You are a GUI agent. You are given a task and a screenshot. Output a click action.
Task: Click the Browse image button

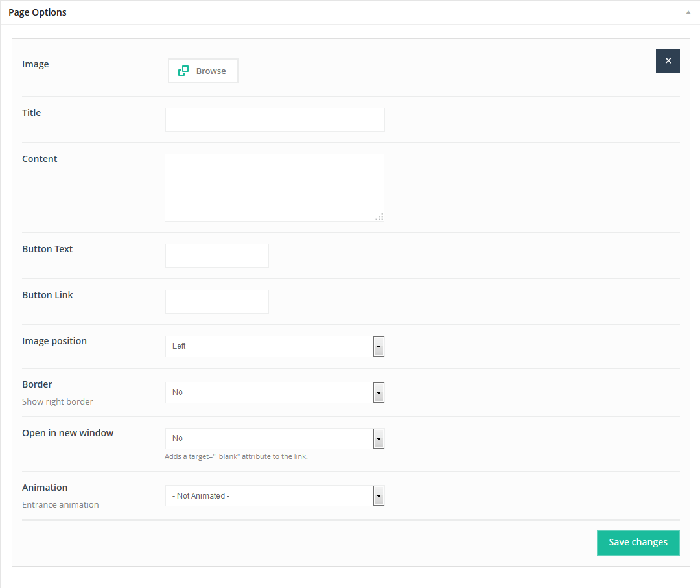(x=203, y=71)
